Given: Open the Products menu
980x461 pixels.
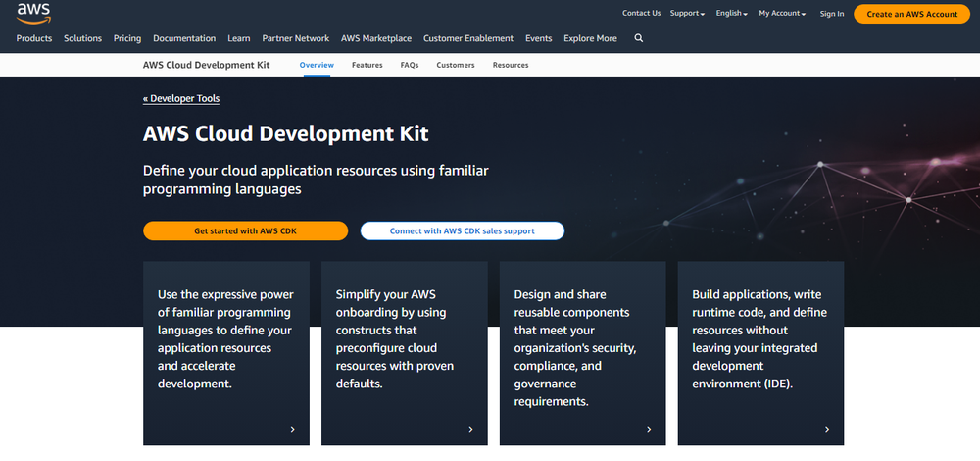Looking at the screenshot, I should pyautogui.click(x=34, y=38).
